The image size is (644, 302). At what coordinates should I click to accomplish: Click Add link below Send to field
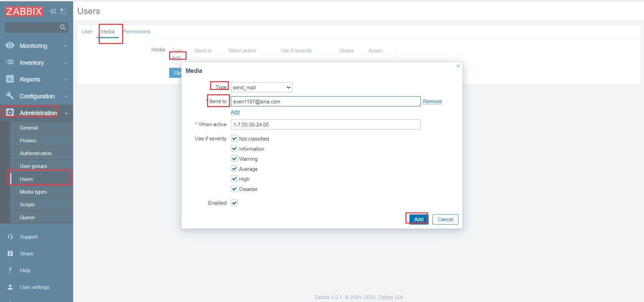point(235,112)
